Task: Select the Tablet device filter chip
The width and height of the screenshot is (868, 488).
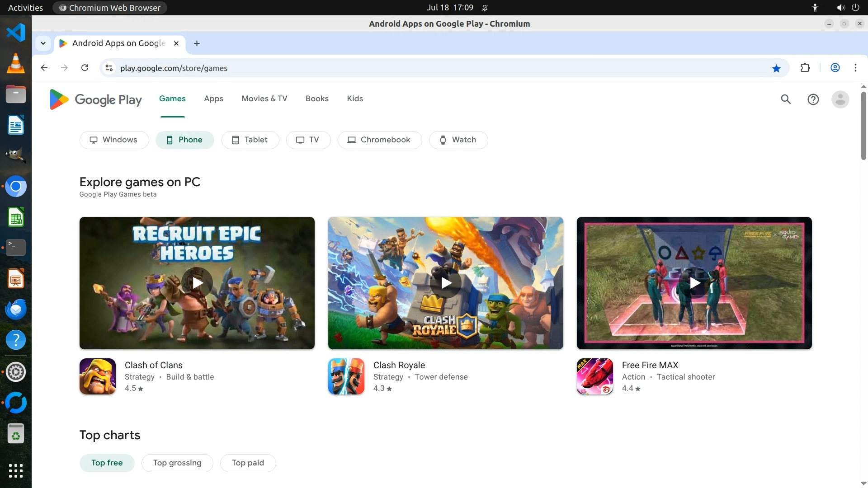Action: (x=250, y=140)
